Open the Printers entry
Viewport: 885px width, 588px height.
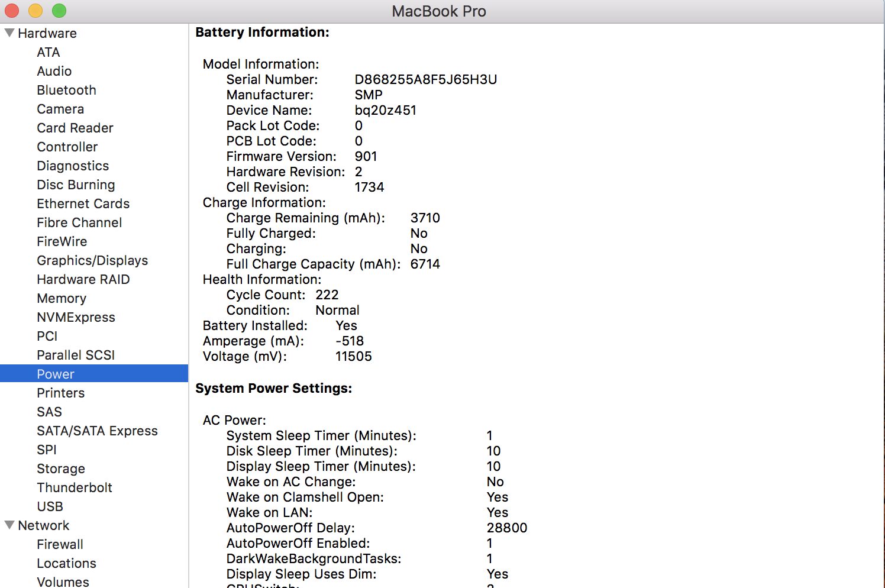[x=60, y=393]
